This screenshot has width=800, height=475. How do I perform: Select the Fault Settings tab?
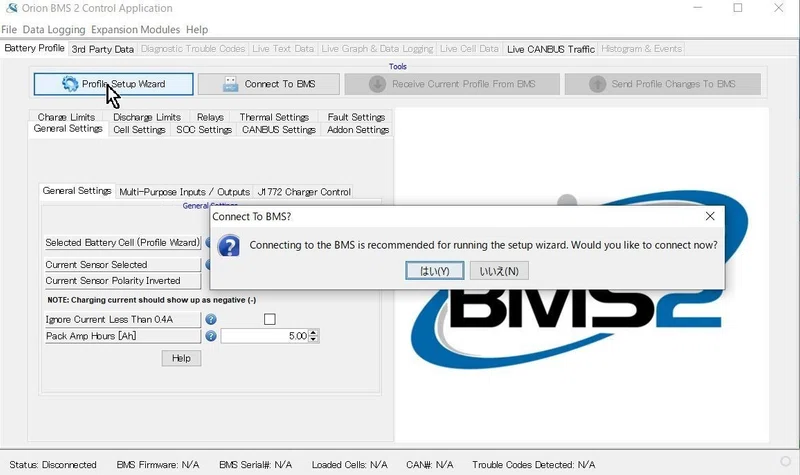356,117
